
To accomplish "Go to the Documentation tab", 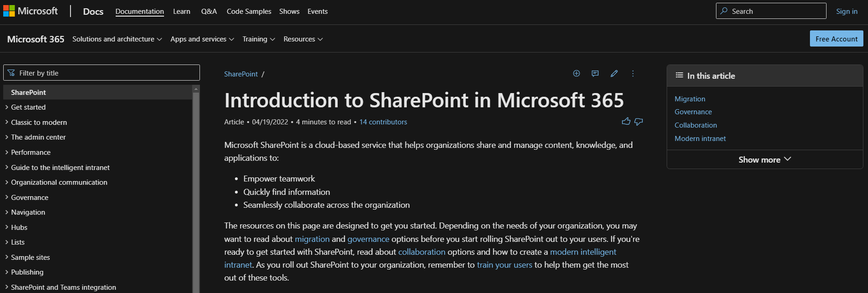I will pos(140,12).
